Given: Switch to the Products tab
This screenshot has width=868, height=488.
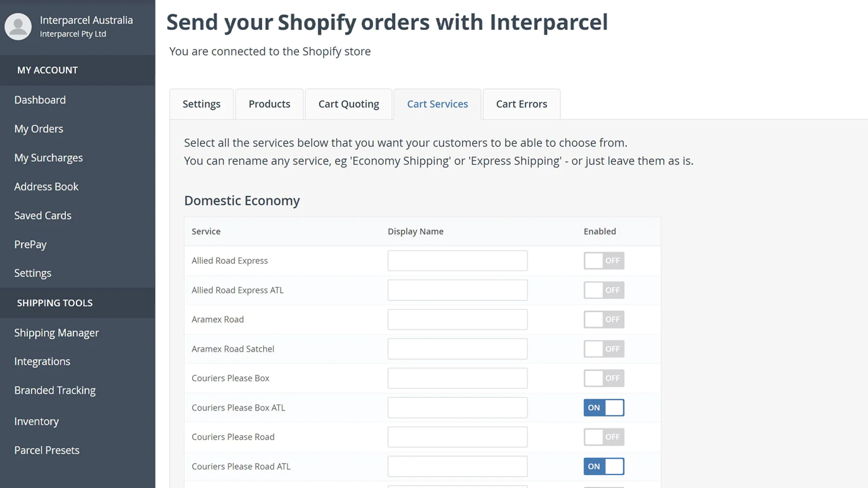Looking at the screenshot, I should (269, 104).
